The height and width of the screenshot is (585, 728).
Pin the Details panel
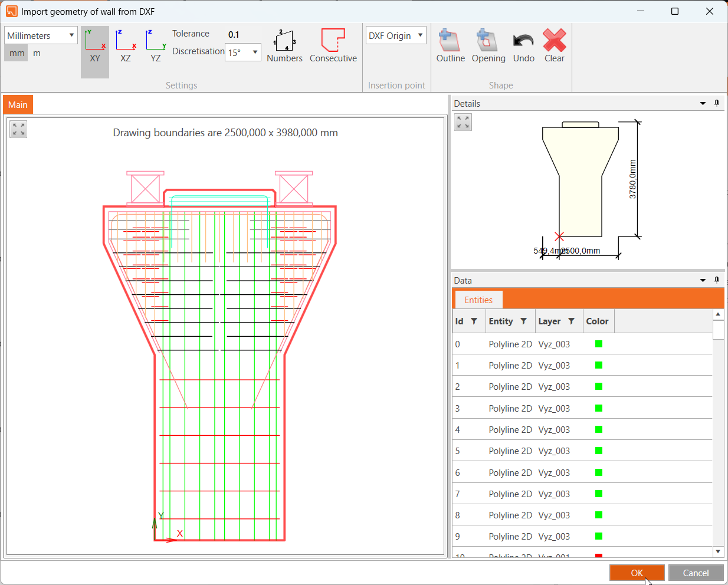point(717,103)
